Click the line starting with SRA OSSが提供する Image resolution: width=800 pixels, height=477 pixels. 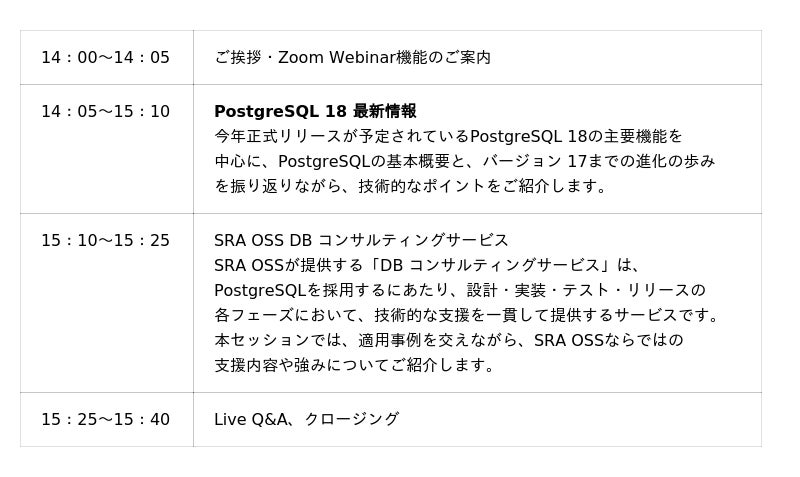(x=427, y=265)
